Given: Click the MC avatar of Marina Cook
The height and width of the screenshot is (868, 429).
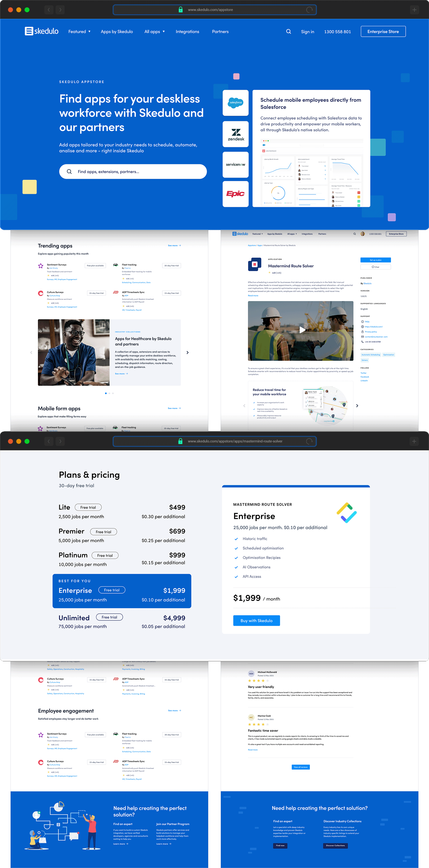Looking at the screenshot, I should 251,717.
